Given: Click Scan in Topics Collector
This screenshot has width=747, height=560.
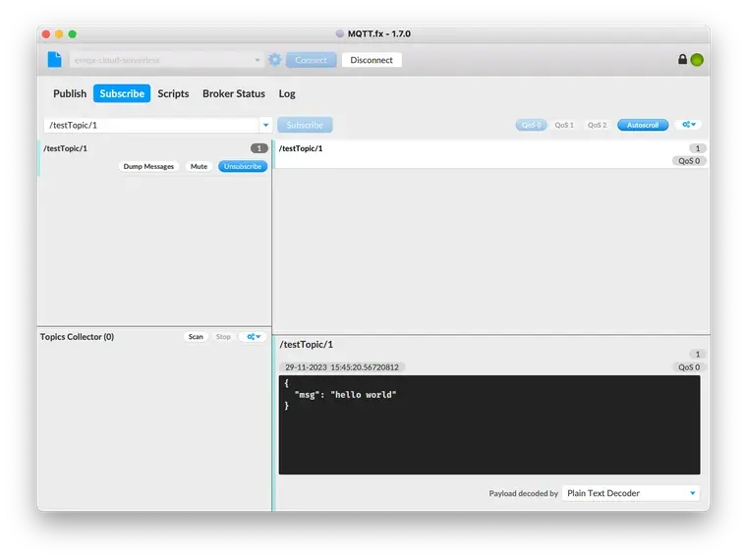Looking at the screenshot, I should click(x=196, y=337).
